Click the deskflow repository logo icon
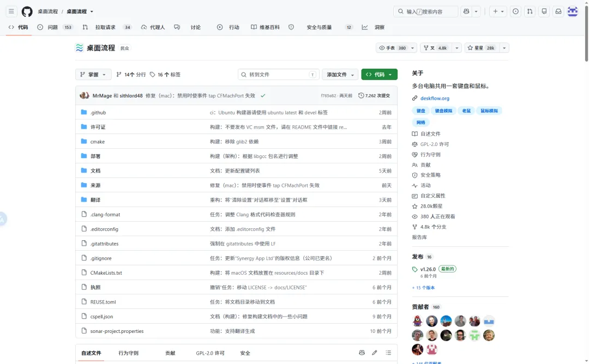Screen dimensions: 589x364 click(x=79, y=47)
